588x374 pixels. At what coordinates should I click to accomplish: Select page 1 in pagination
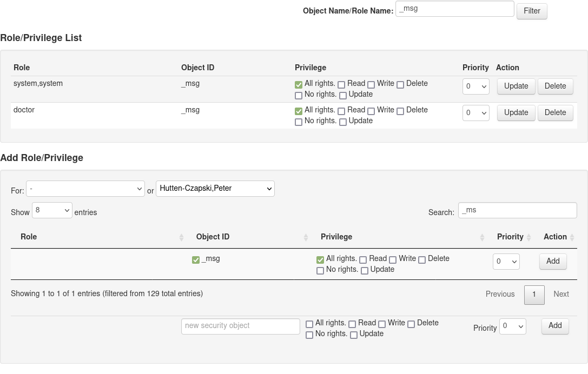point(534,295)
